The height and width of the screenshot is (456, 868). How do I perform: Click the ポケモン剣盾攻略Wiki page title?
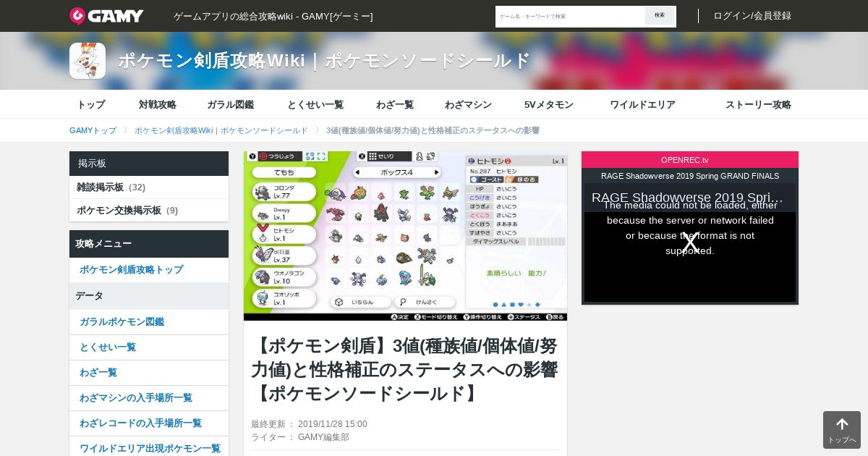325,61
